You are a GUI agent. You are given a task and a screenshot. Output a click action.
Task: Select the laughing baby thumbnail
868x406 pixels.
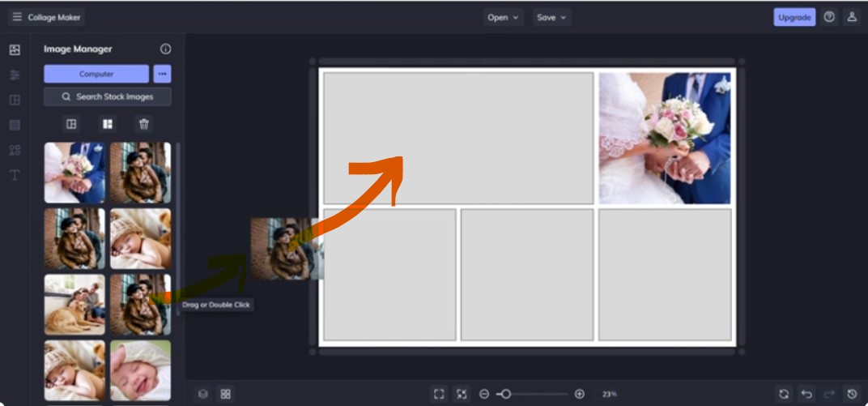coord(141,370)
